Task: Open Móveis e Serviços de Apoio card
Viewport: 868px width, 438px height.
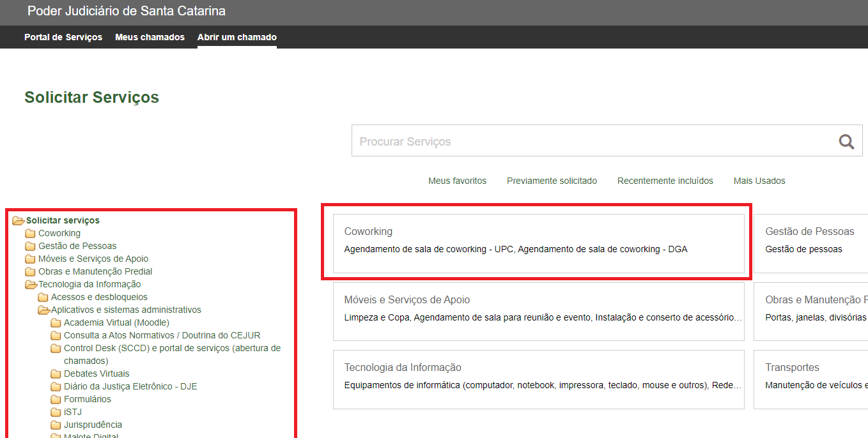Action: (x=539, y=312)
